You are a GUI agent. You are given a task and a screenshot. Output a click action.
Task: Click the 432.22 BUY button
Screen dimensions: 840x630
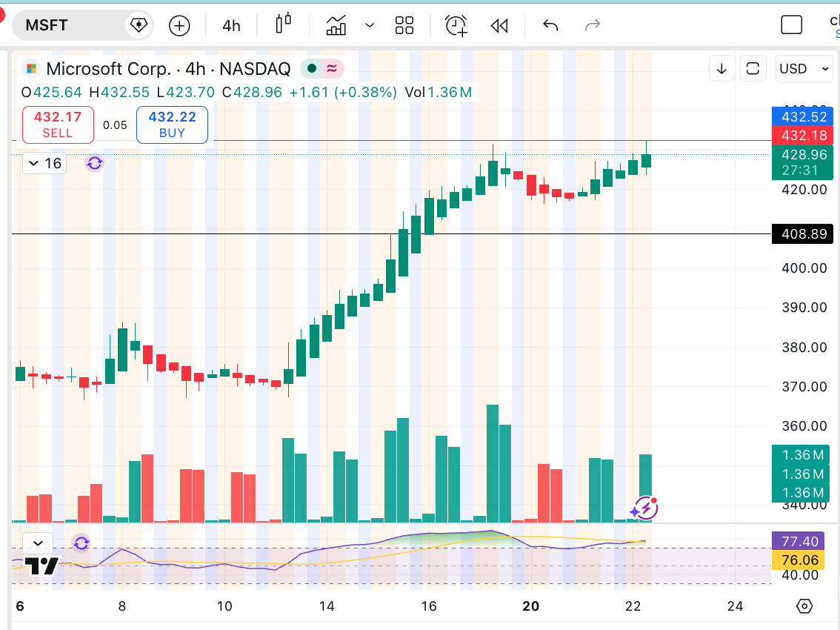(x=172, y=125)
